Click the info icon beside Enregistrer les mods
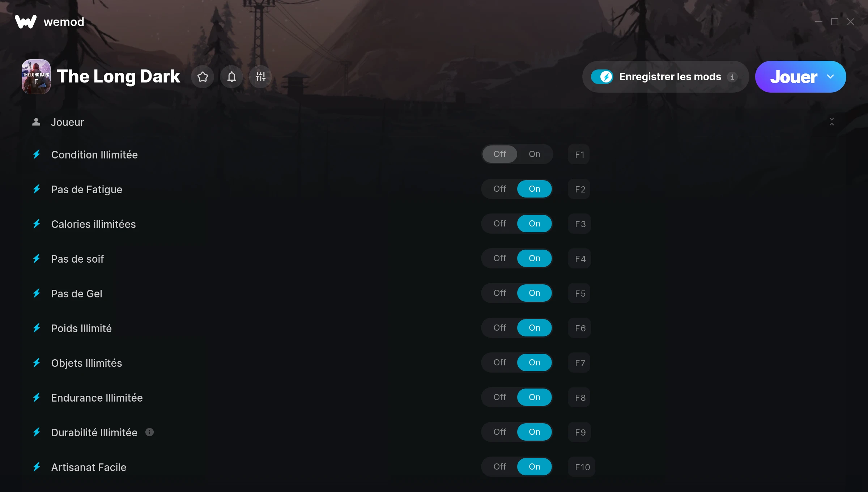 point(732,77)
